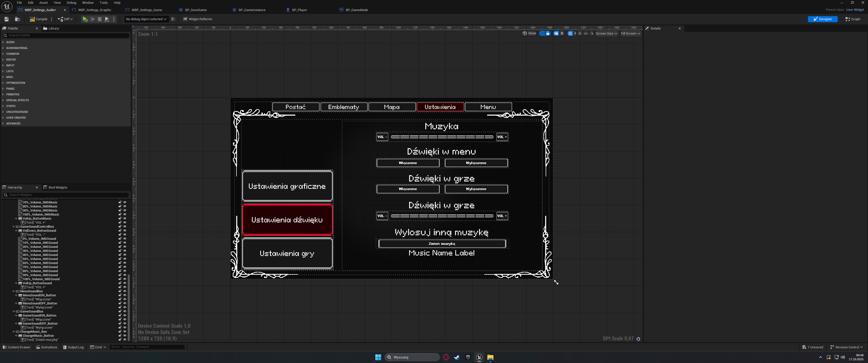Screen dimensions: 868x363
Task: Open the Tools menu
Action: pyautogui.click(x=103, y=3)
